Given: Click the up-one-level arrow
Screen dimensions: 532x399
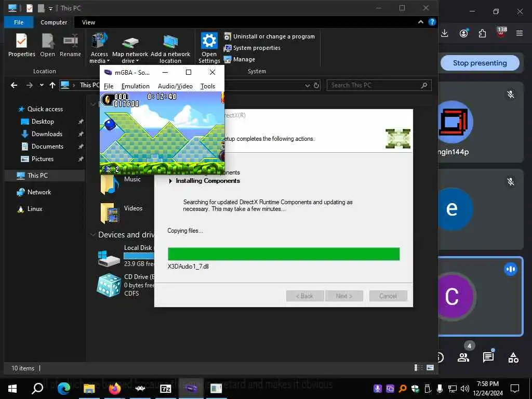Looking at the screenshot, I should click(x=52, y=85).
